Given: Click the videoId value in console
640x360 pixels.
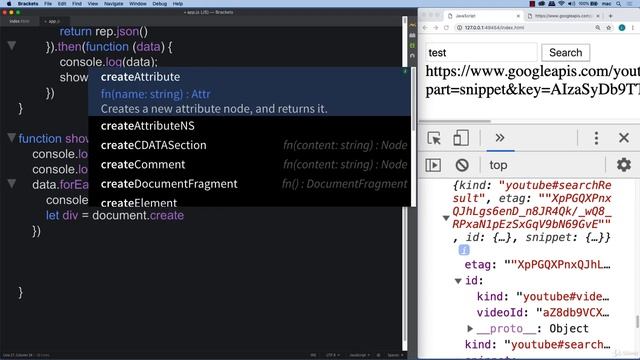Looking at the screenshot, I should pos(573,313).
